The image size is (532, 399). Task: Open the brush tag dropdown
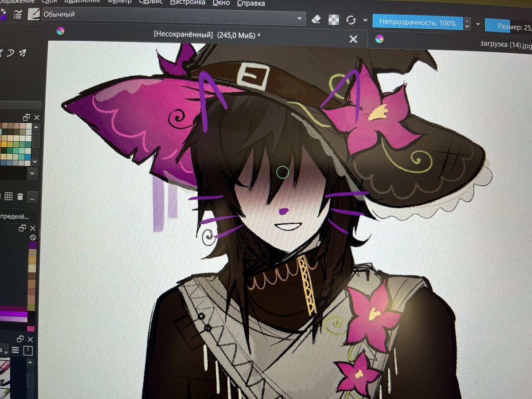click(4, 350)
